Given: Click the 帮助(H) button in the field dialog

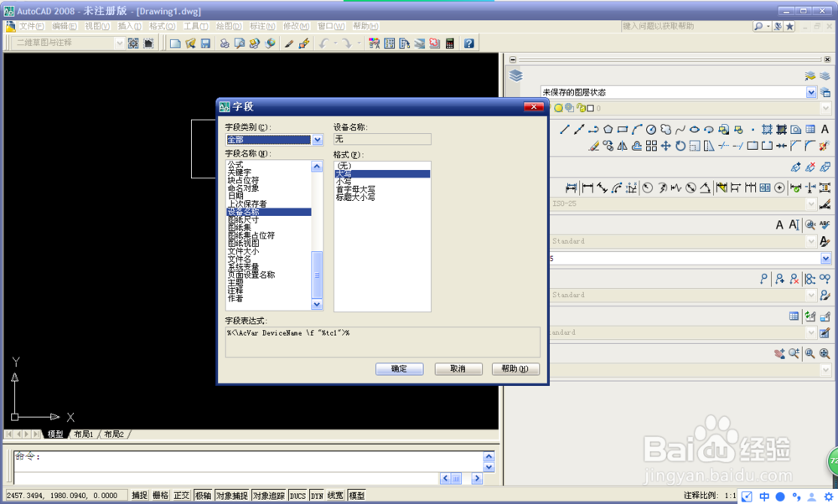Looking at the screenshot, I should [515, 369].
